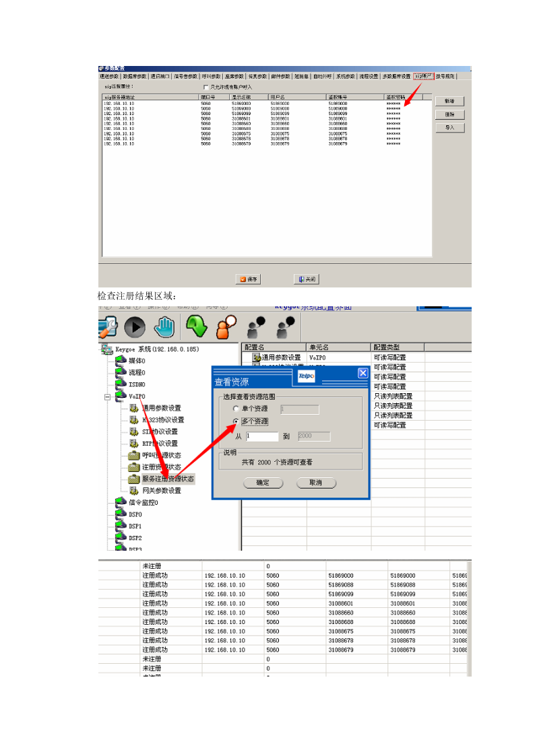Switch to the sip账户 tab
Viewport: 535px width, 756px height.
(424, 76)
